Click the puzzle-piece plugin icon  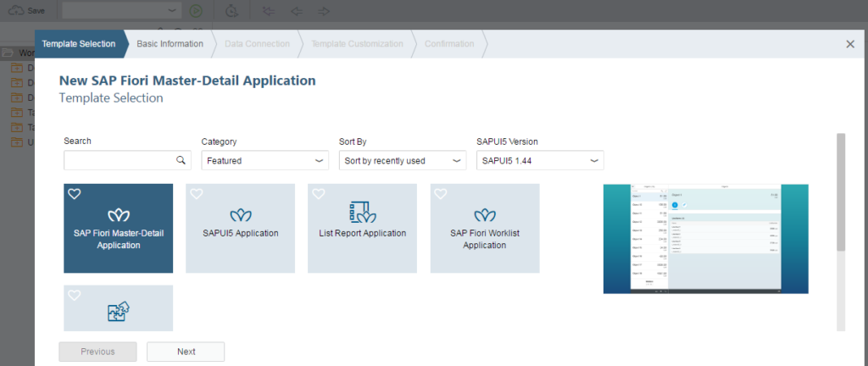coord(119,311)
